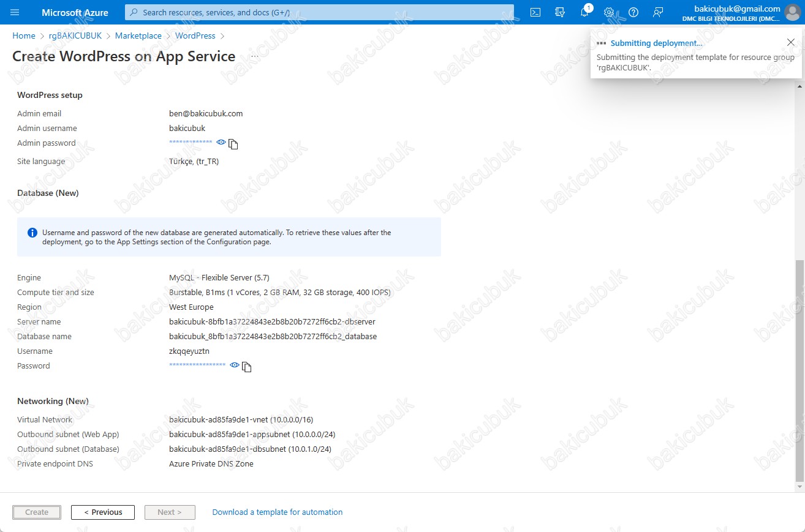The image size is (805, 532).
Task: Dismiss the Submitting deployment notification
Action: point(790,42)
